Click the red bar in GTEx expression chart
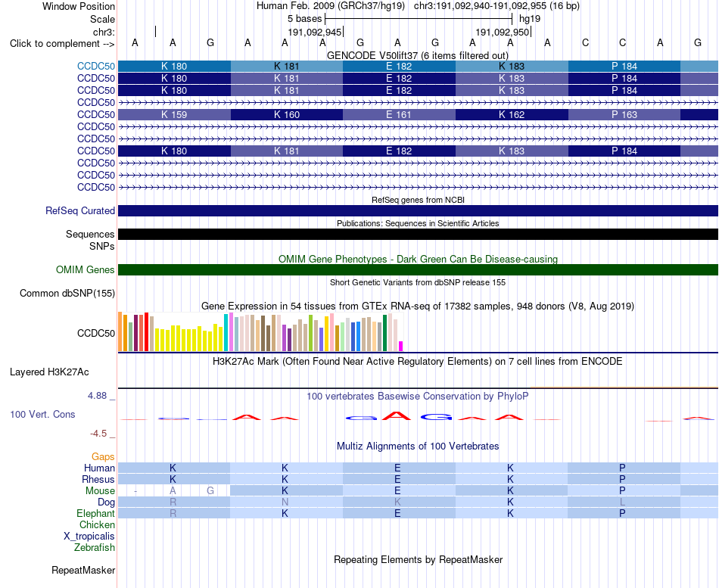 [146, 332]
